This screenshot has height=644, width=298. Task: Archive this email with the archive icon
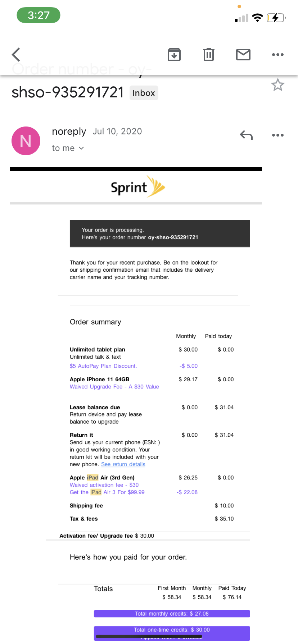(174, 55)
